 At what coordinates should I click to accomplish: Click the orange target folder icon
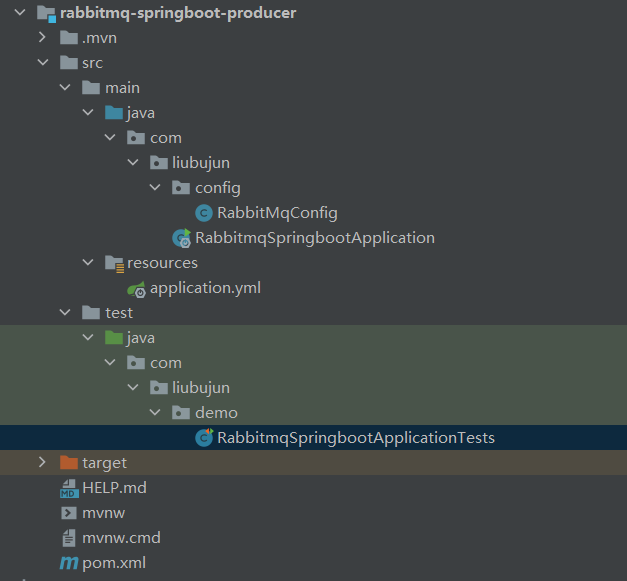[x=69, y=463]
